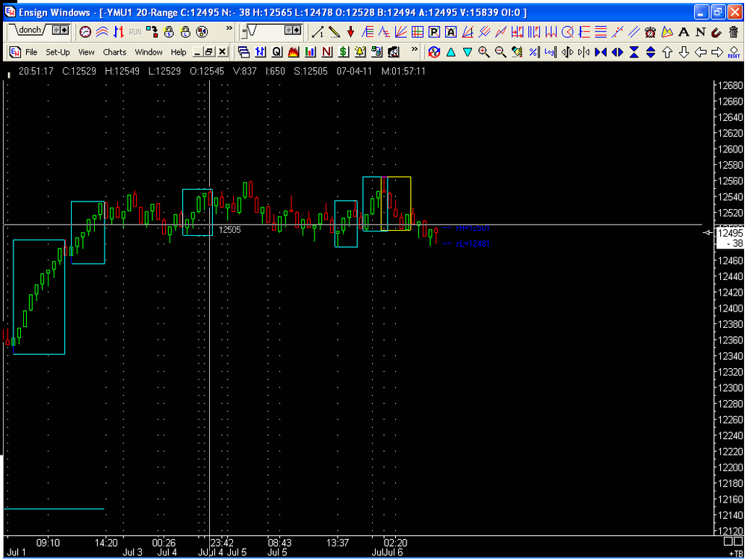Select the donch template tab

point(30,31)
